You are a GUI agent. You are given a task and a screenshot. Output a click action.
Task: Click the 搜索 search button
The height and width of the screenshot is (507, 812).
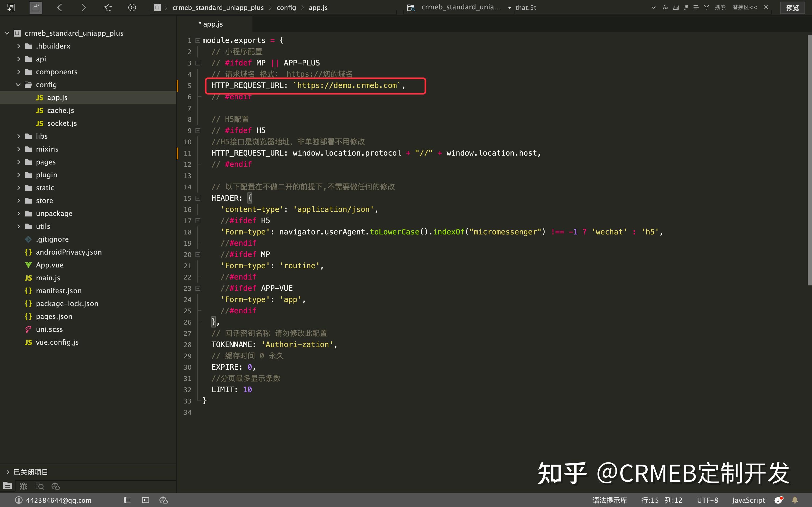coord(721,7)
